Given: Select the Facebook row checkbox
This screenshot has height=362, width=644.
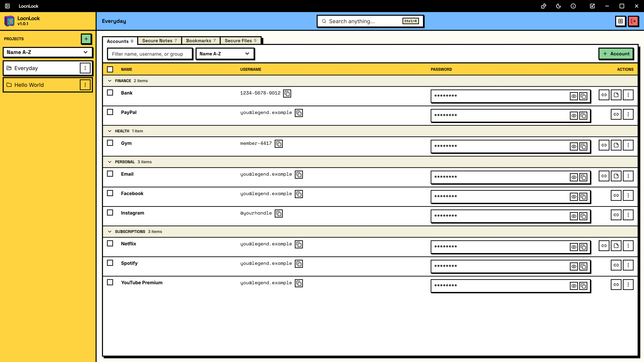Looking at the screenshot, I should (110, 193).
